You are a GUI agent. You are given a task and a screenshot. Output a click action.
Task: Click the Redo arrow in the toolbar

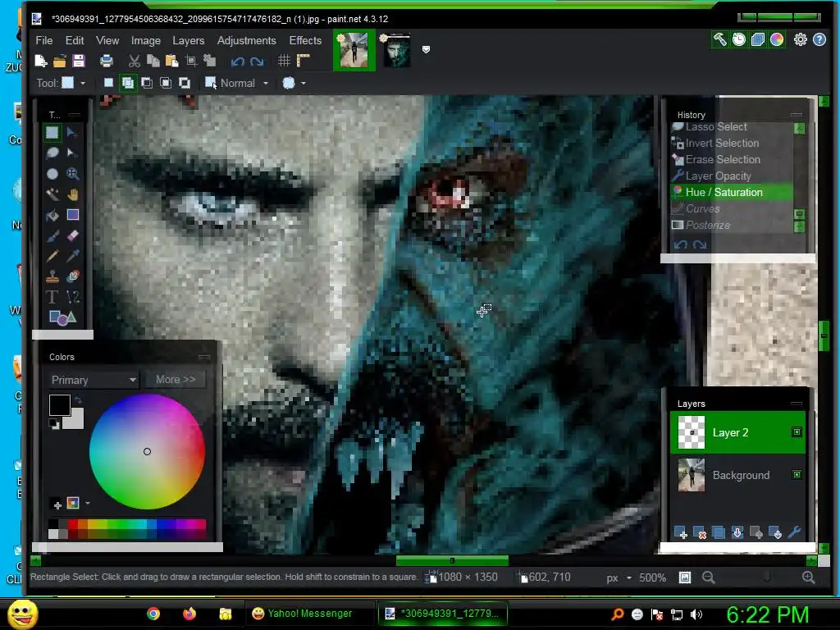[x=257, y=61]
